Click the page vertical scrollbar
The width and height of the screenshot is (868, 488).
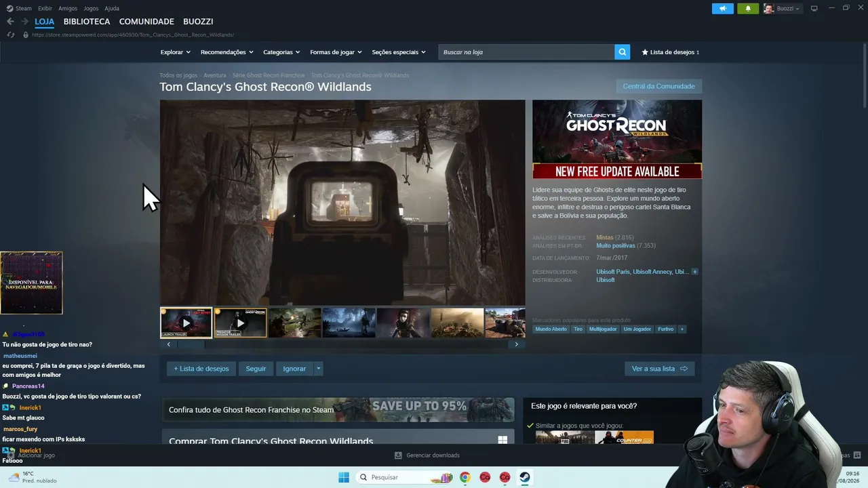tap(865, 75)
